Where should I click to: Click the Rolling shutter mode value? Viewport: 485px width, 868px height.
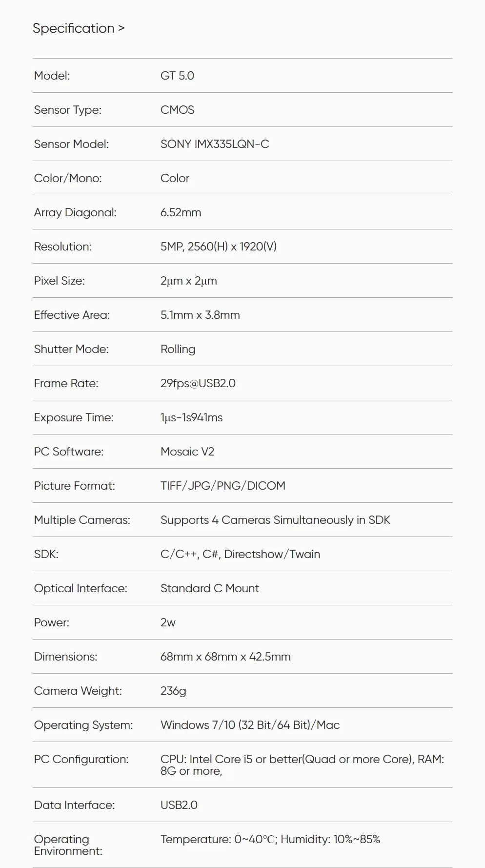point(178,349)
